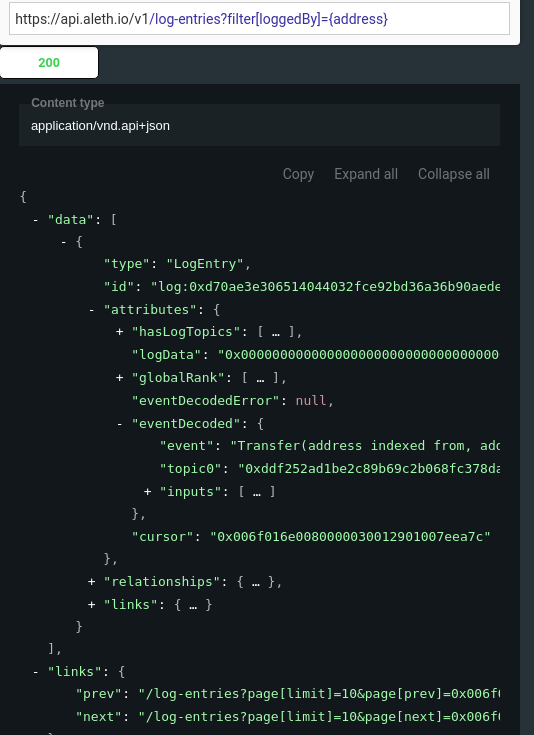Expand the "globalRank" array

pyautogui.click(x=120, y=377)
